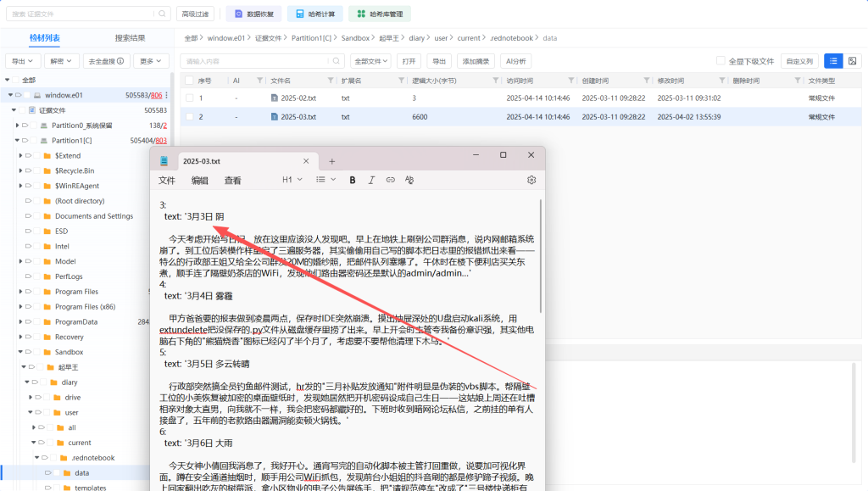Image resolution: width=868 pixels, height=491 pixels.
Task: Click the AI分析 button
Action: coord(515,61)
